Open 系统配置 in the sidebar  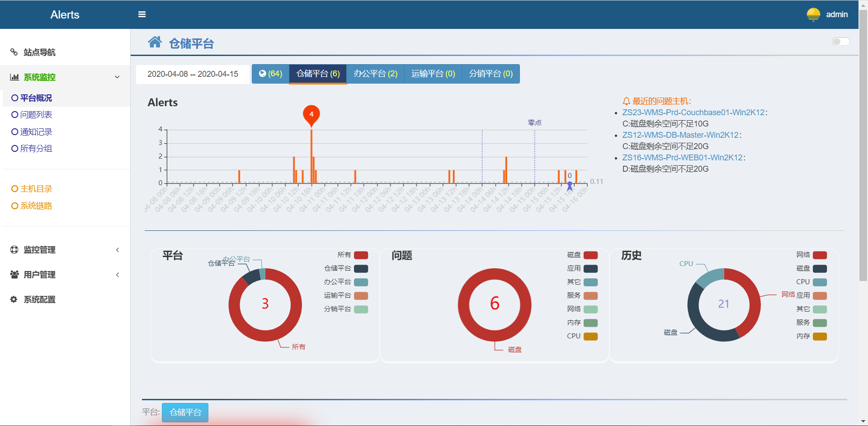pos(65,300)
